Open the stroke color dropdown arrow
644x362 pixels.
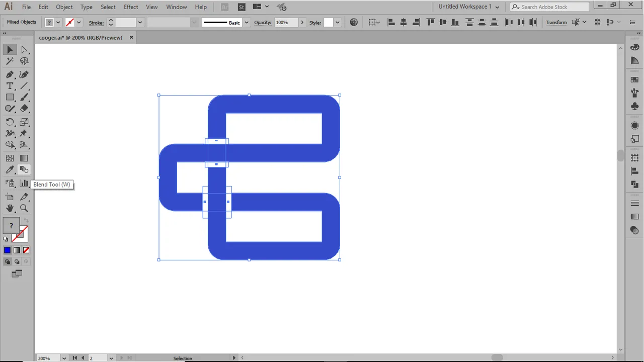pyautogui.click(x=79, y=22)
